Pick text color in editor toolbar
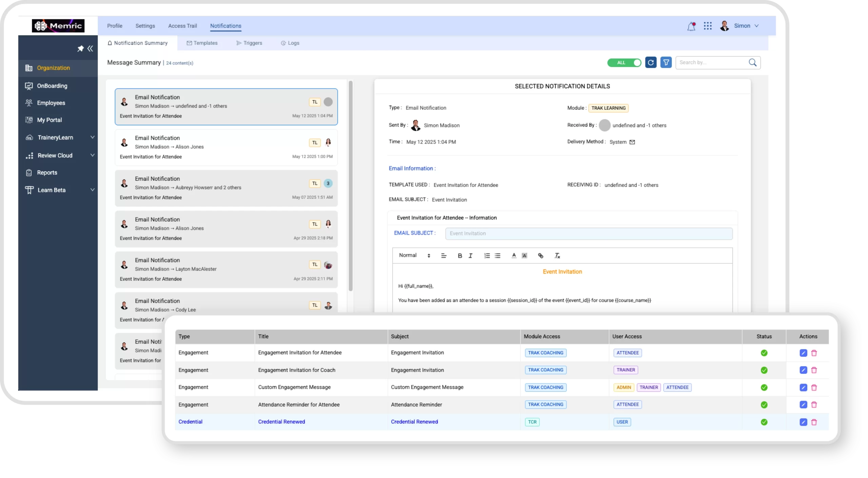 514,256
